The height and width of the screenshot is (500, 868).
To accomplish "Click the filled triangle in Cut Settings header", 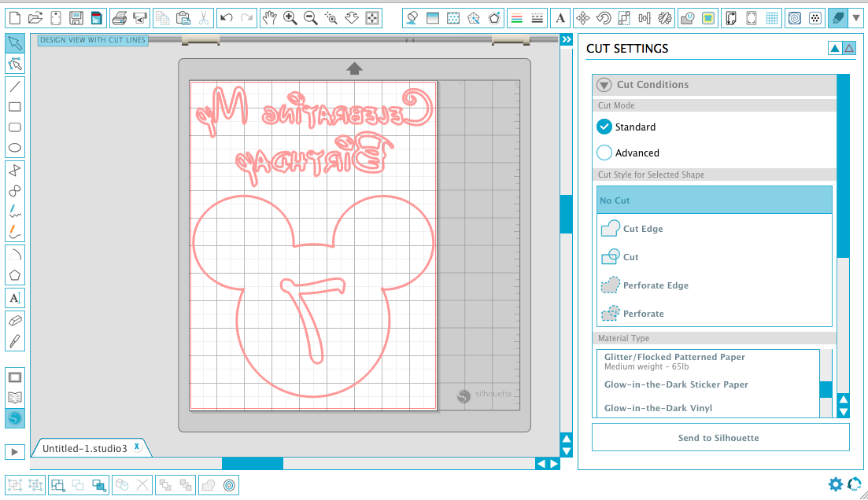I will click(835, 49).
